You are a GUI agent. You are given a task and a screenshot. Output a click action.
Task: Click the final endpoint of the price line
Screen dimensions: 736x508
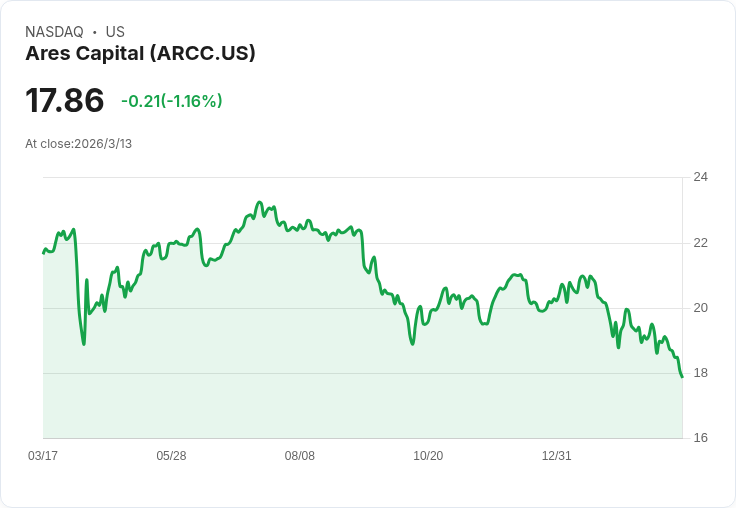pos(682,377)
